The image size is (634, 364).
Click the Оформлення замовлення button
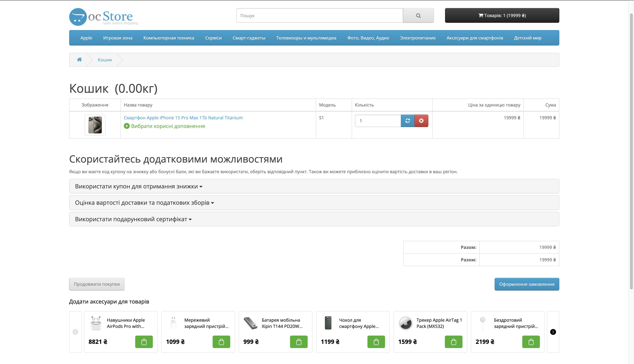(527, 284)
